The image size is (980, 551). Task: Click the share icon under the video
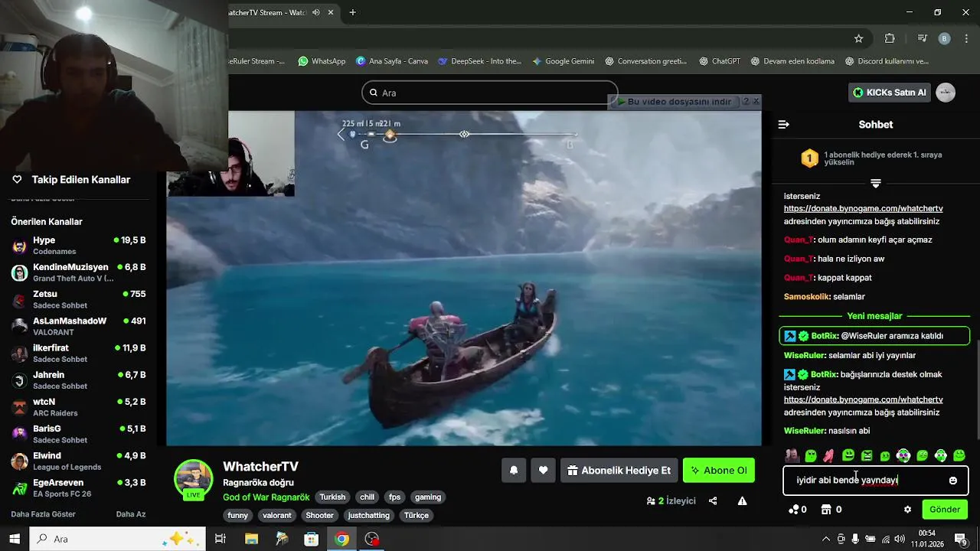pos(713,500)
